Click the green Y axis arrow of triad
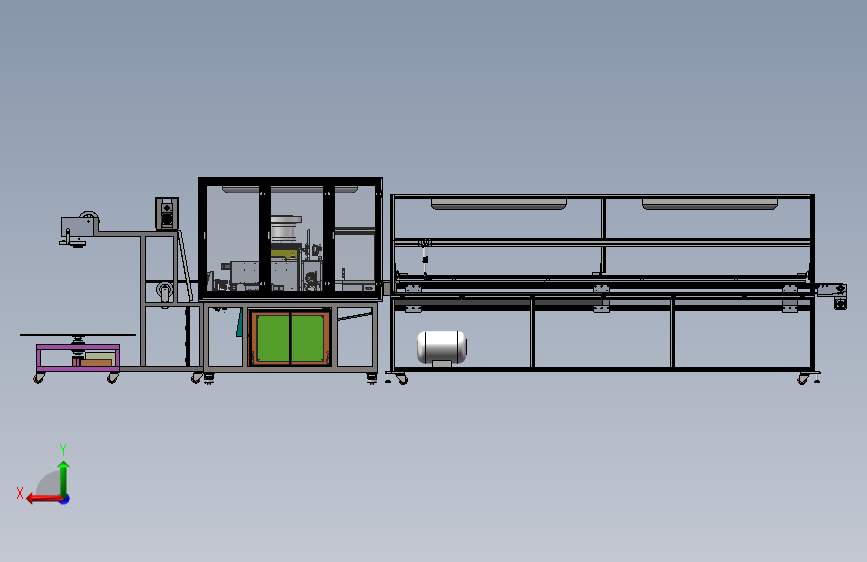The height and width of the screenshot is (562, 867). [x=64, y=478]
